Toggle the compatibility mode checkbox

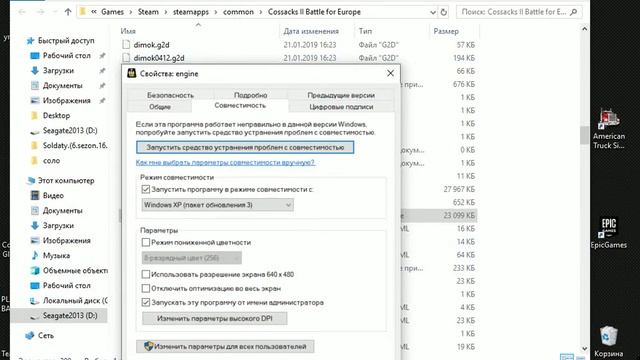coord(146,189)
